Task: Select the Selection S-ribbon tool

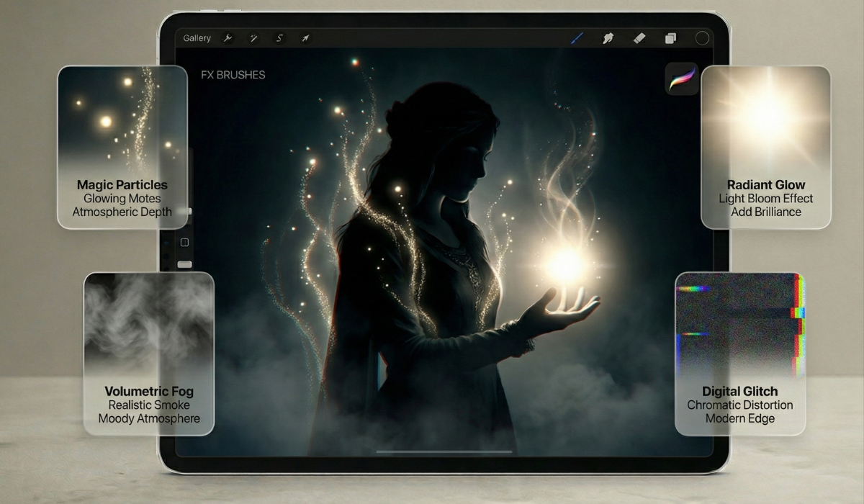Action: click(x=279, y=38)
